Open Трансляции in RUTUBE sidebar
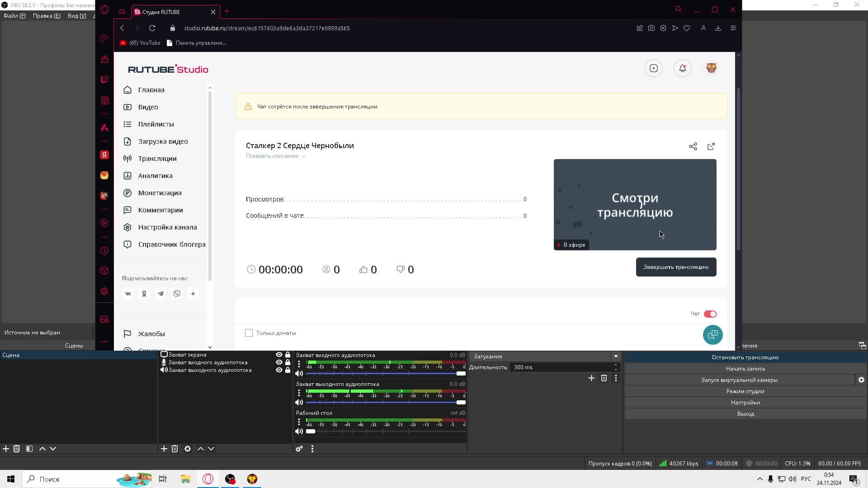The image size is (868, 488). 157,159
